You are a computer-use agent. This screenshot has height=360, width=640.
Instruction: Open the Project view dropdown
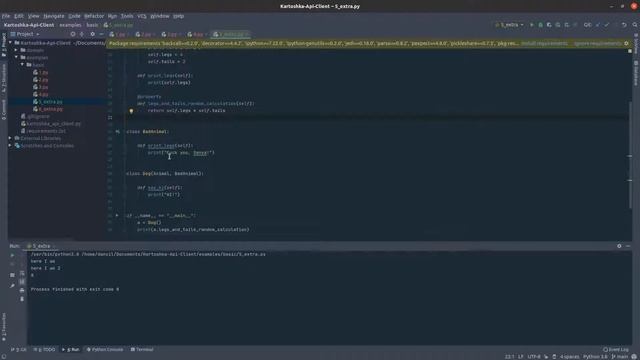(x=25, y=34)
